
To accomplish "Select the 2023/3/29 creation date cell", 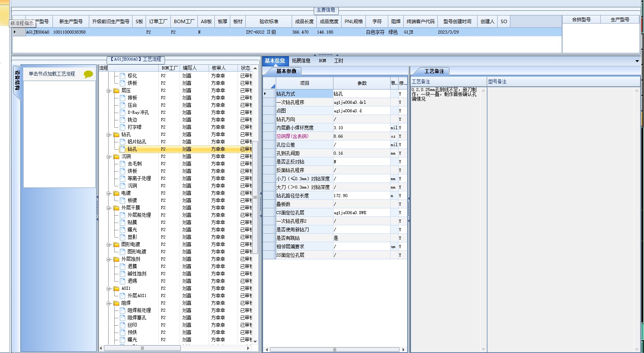I will (457, 32).
